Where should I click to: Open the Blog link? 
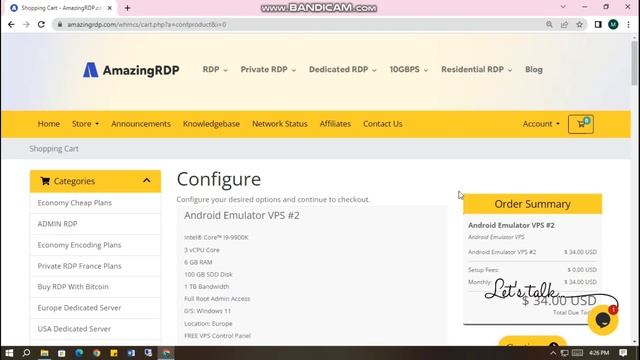(534, 69)
